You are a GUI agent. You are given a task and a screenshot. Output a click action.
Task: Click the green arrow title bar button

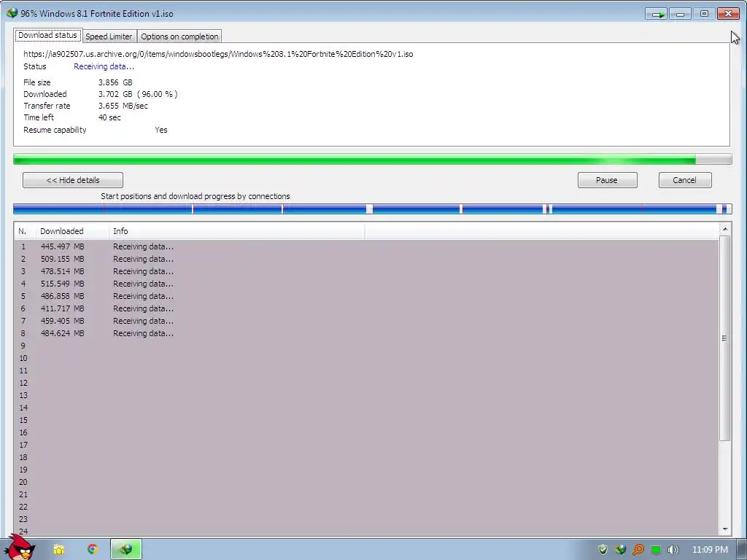click(656, 14)
